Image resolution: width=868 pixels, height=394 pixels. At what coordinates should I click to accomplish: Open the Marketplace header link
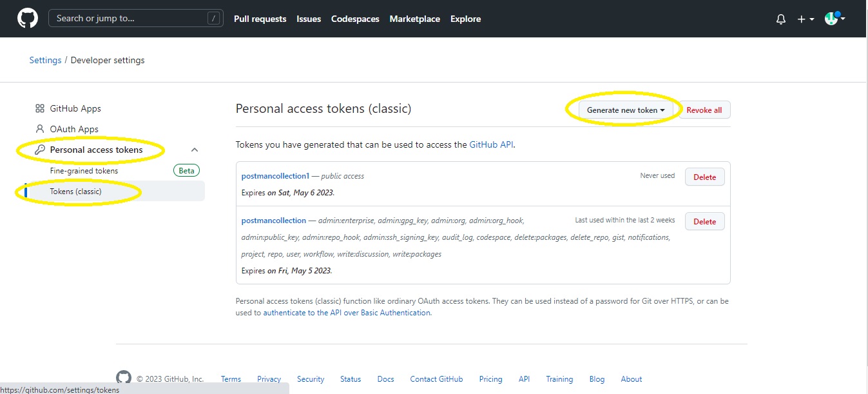coord(414,19)
